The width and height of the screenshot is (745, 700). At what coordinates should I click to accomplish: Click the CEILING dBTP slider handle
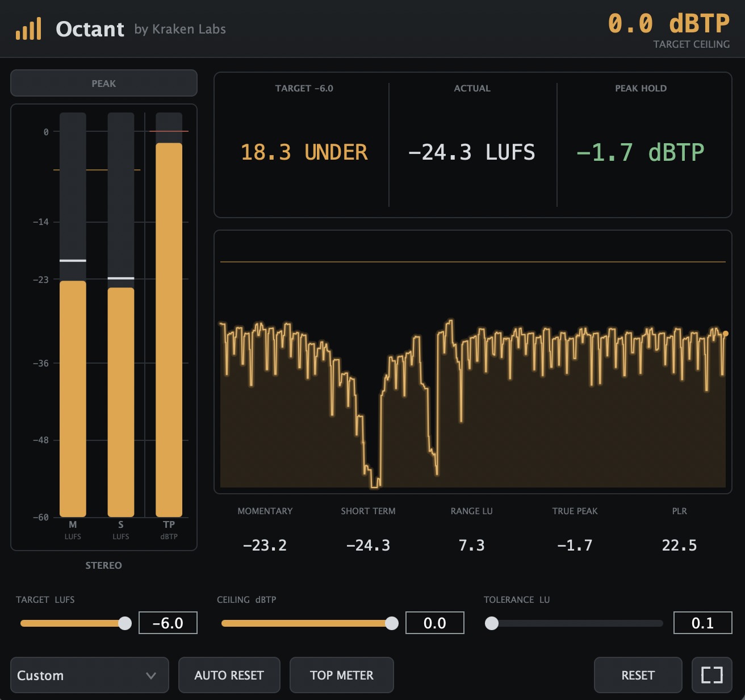(392, 623)
